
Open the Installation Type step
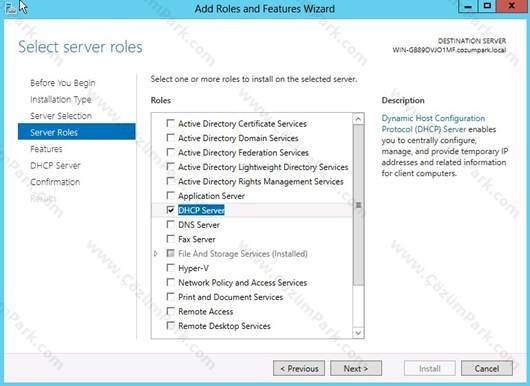coord(61,99)
